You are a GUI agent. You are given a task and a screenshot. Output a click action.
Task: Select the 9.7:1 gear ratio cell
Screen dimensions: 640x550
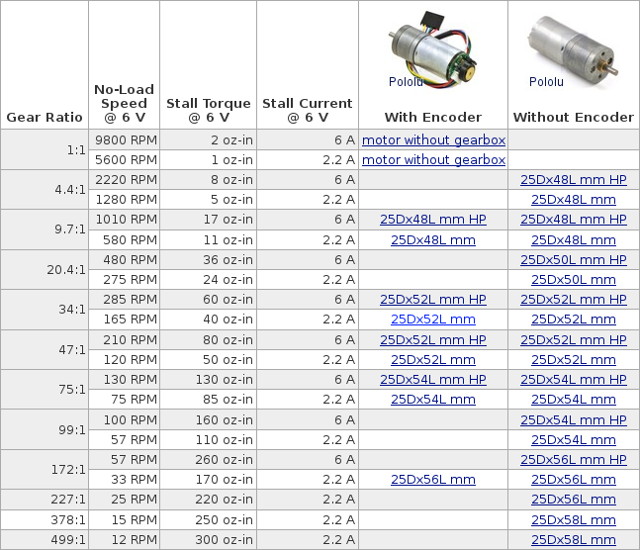point(44,229)
